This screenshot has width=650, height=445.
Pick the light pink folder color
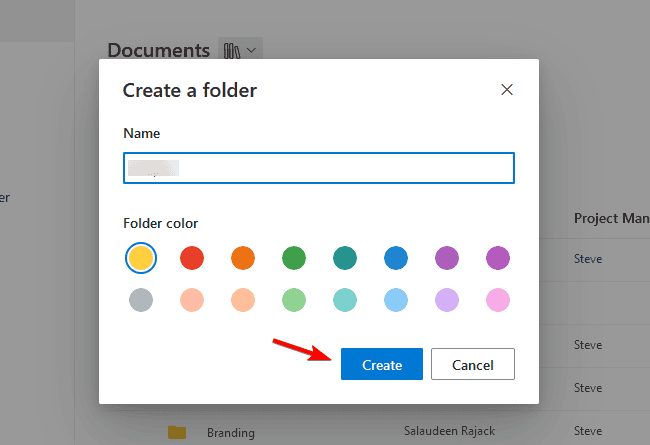497,299
